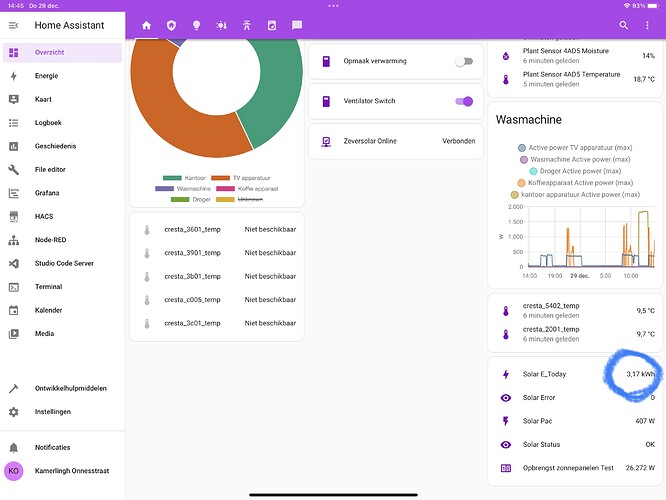666x500 pixels.
Task: Toggle the Opmaak verwarming switch
Action: tap(464, 61)
